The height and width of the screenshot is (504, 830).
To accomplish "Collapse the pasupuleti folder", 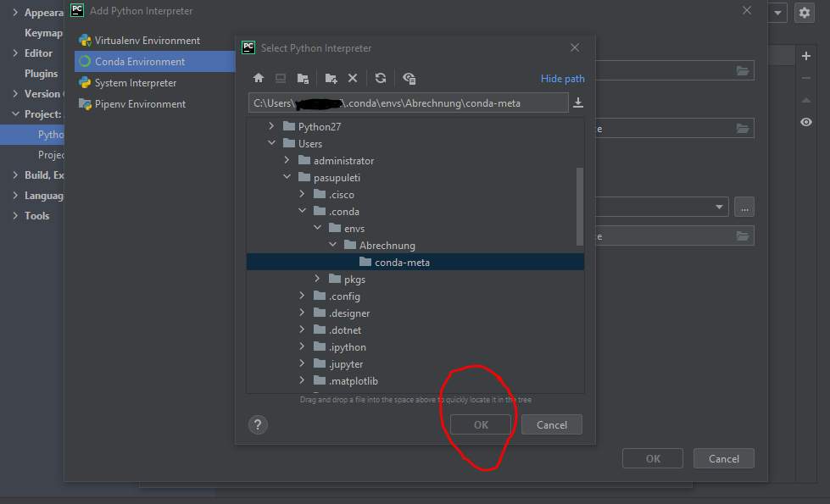I will click(287, 177).
